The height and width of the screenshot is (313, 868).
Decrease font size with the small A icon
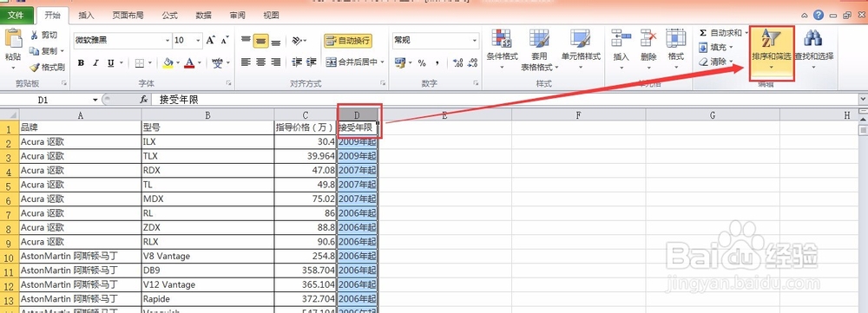click(224, 41)
